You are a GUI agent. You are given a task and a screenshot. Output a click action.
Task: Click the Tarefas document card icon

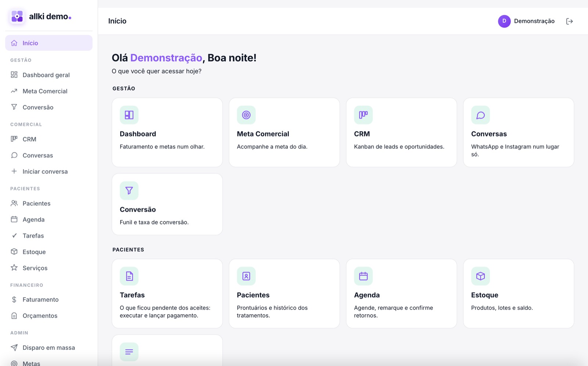click(x=129, y=276)
